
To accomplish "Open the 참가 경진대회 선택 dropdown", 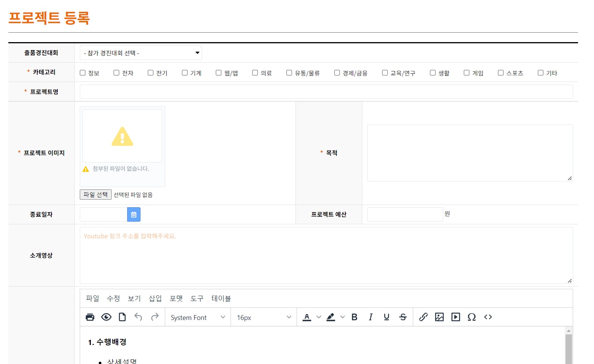I will coord(141,53).
